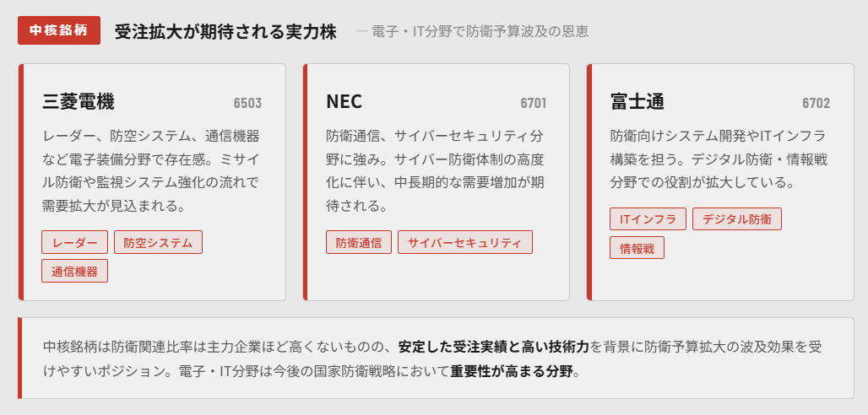The image size is (868, 415).
Task: Click the bold 重要性が高まる分野 text
Action: [512, 371]
